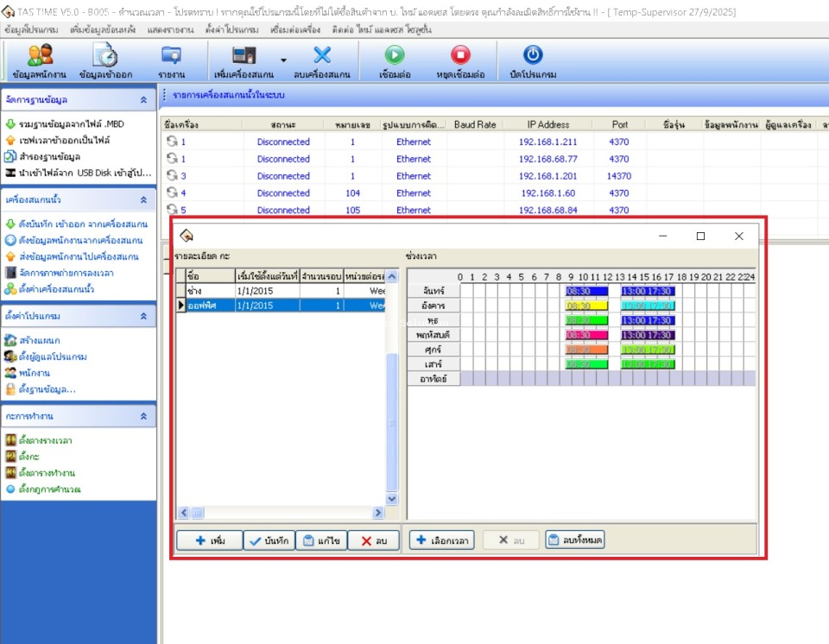829x644 pixels.
Task: Open the แสดงรายงาน menu
Action: pyautogui.click(x=171, y=29)
